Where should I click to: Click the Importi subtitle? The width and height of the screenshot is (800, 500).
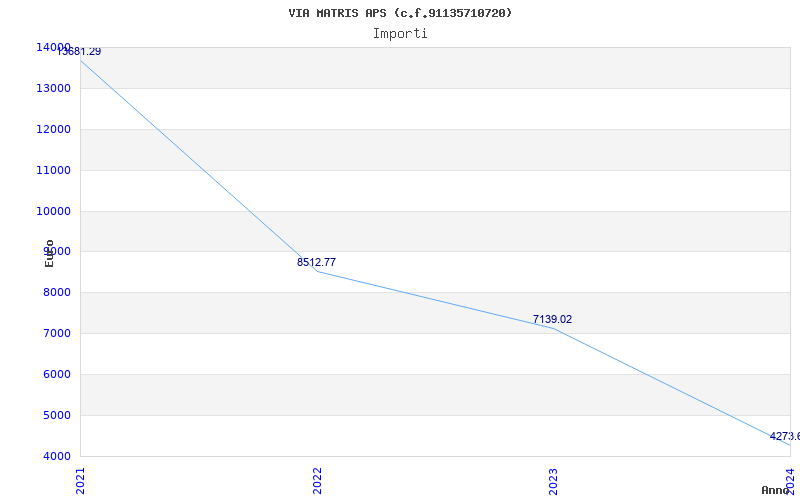400,33
